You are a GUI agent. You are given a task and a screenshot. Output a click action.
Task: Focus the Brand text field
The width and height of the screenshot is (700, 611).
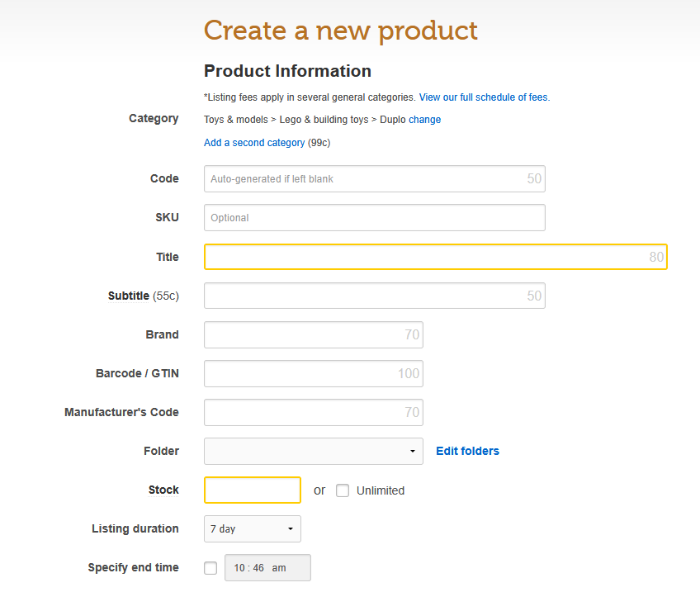[313, 334]
